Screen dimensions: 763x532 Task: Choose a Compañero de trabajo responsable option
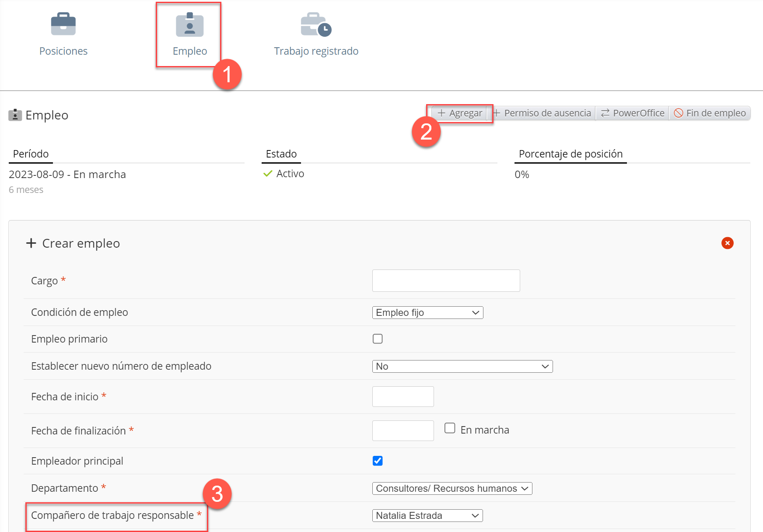pos(427,516)
